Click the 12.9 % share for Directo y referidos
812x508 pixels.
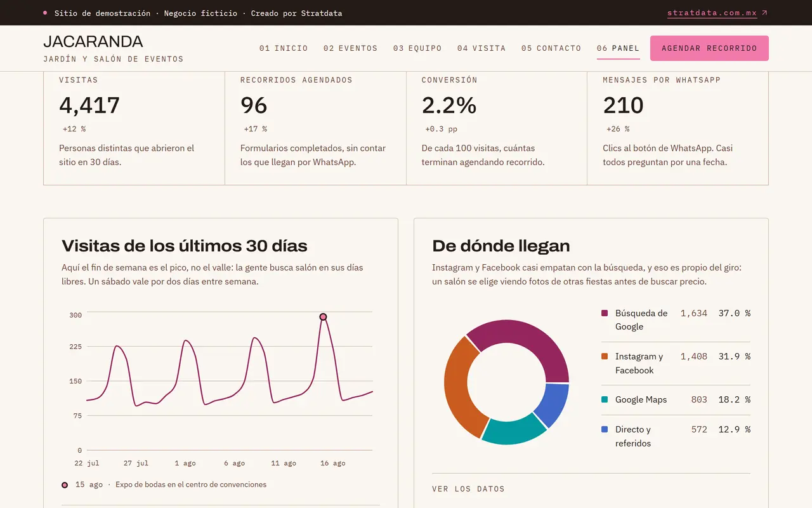tap(735, 429)
